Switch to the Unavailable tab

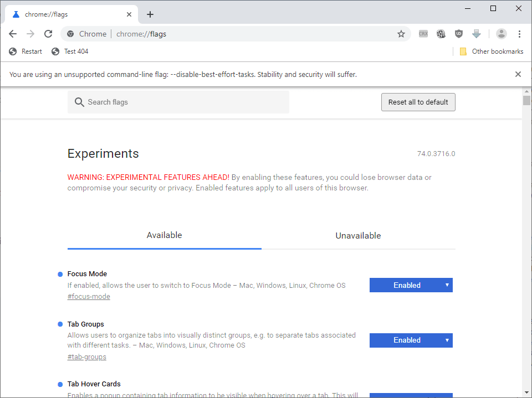click(359, 235)
